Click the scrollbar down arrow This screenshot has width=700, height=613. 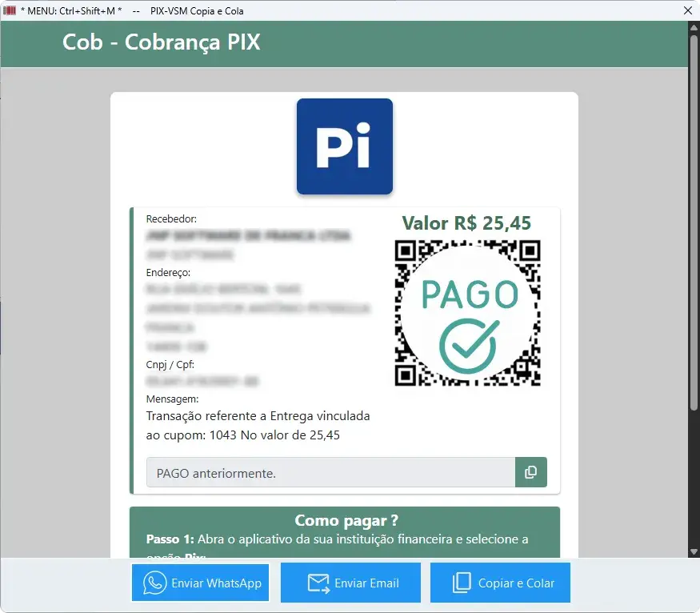tap(694, 551)
